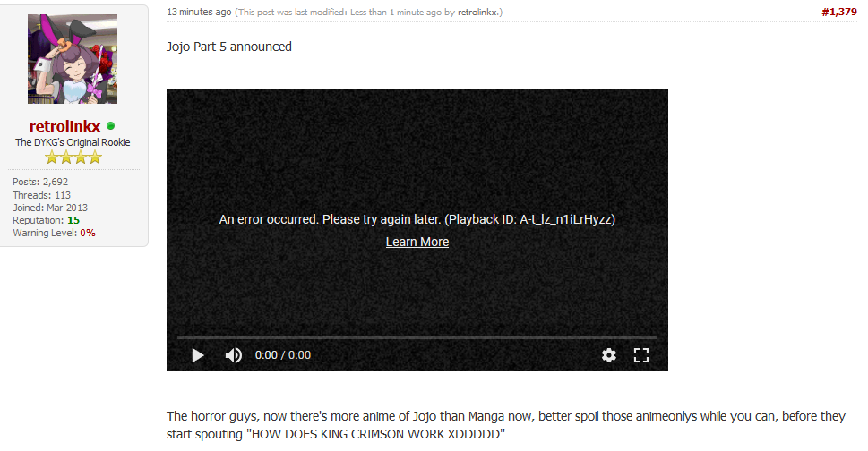
Task: Mute the video volume speaker icon
Action: pos(234,355)
